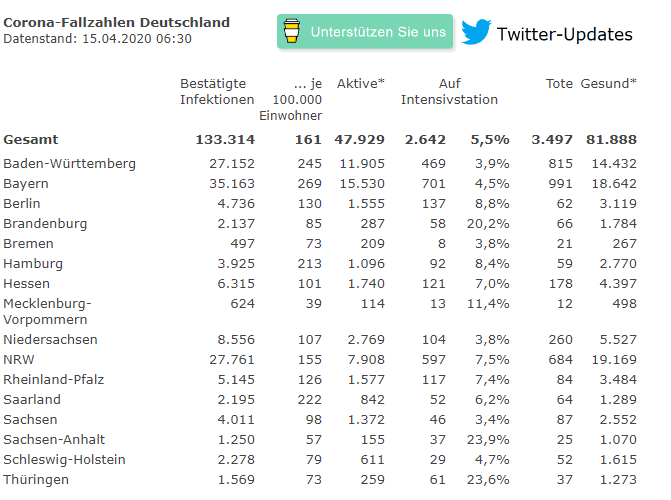The height and width of the screenshot is (500, 671).
Task: Click the Gesund* column header
Action: click(608, 83)
